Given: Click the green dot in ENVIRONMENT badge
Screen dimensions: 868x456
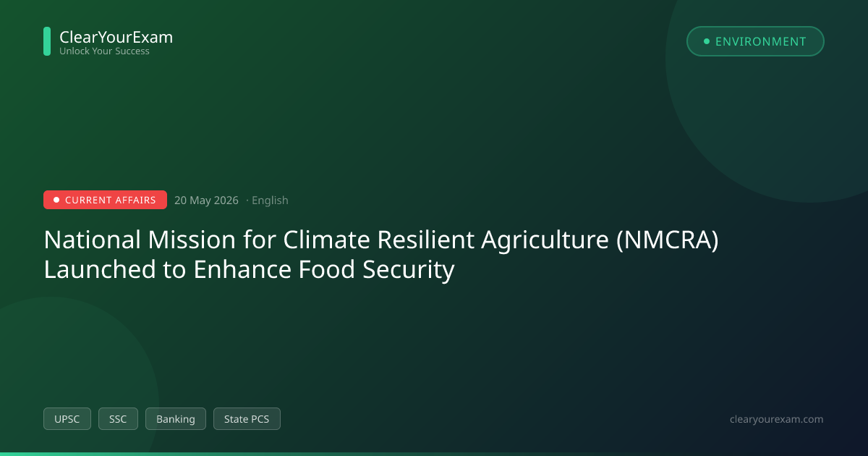Looking at the screenshot, I should (x=707, y=41).
